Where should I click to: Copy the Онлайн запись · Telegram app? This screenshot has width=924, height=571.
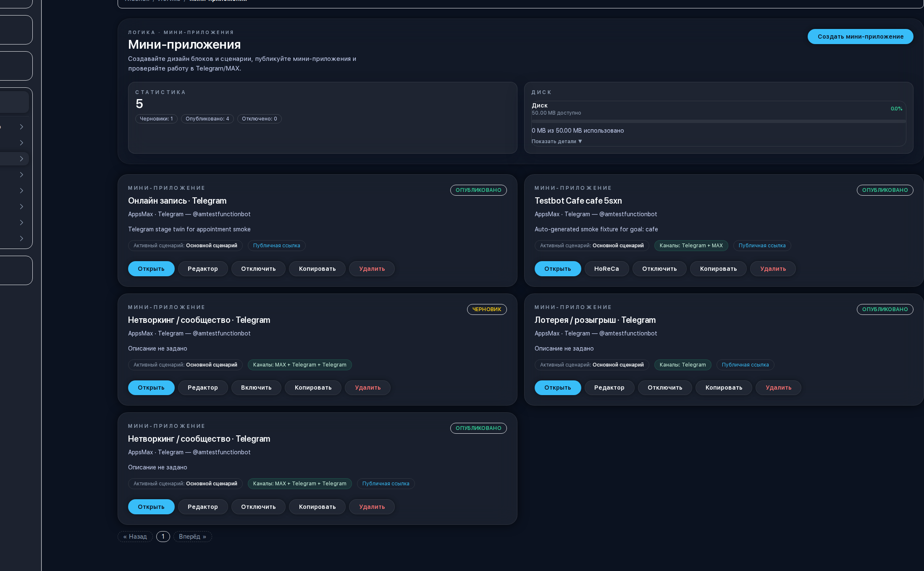[x=317, y=269]
